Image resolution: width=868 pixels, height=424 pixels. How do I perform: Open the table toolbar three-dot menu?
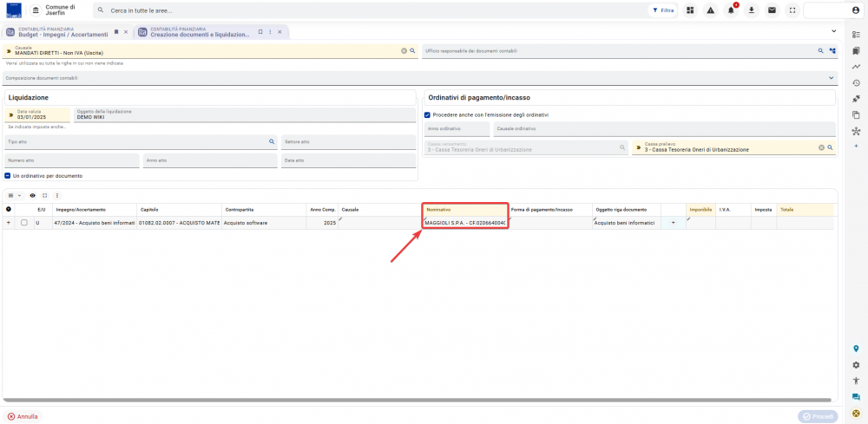point(56,196)
